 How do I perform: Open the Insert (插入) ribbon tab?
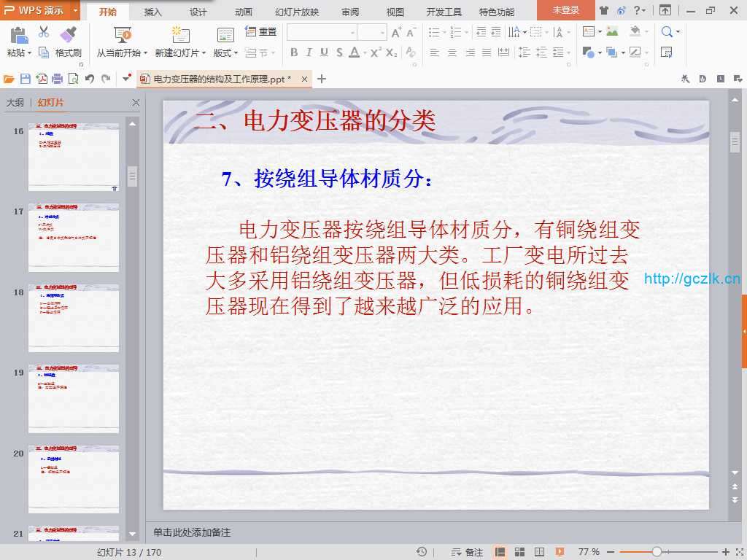pyautogui.click(x=153, y=12)
